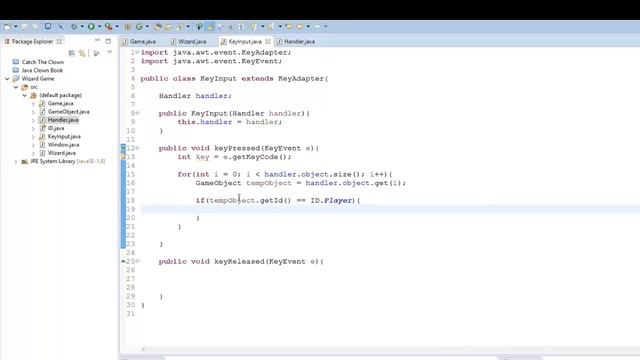Toggle Link with Editor in Package Explorer
Image resolution: width=640 pixels, height=360 pixels.
coord(82,53)
